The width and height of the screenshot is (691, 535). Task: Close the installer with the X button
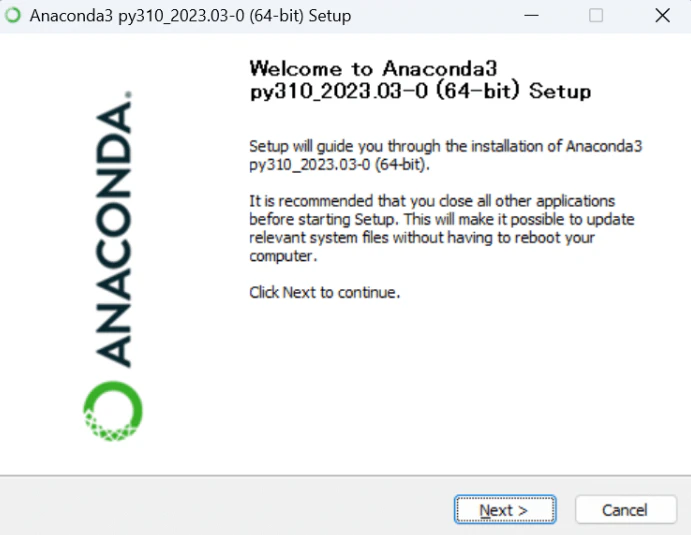[662, 15]
